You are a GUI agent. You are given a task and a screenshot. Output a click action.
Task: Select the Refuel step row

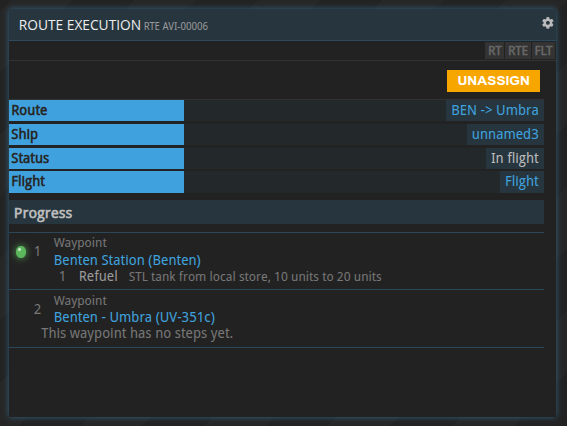click(220, 277)
